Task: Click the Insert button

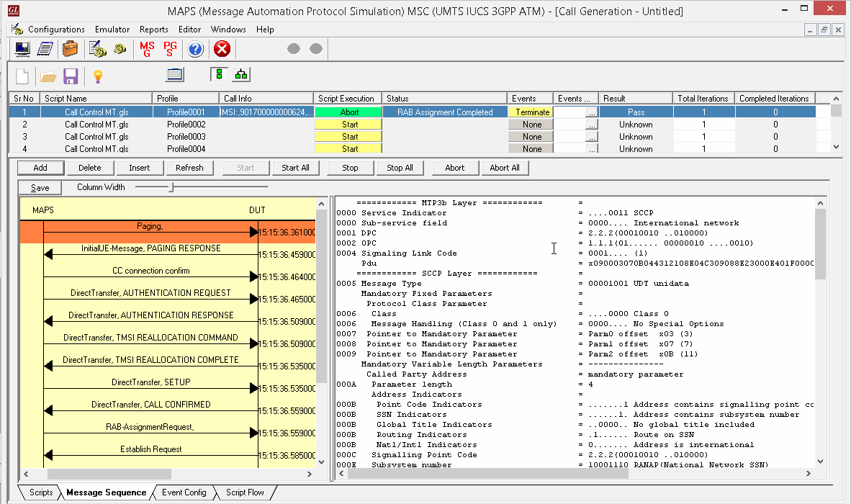Action: (x=140, y=168)
